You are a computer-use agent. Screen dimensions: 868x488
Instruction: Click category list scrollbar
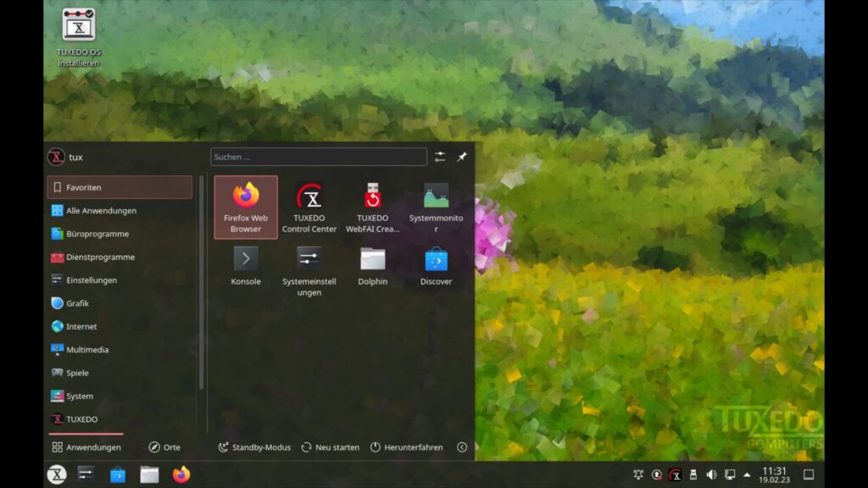click(x=201, y=282)
